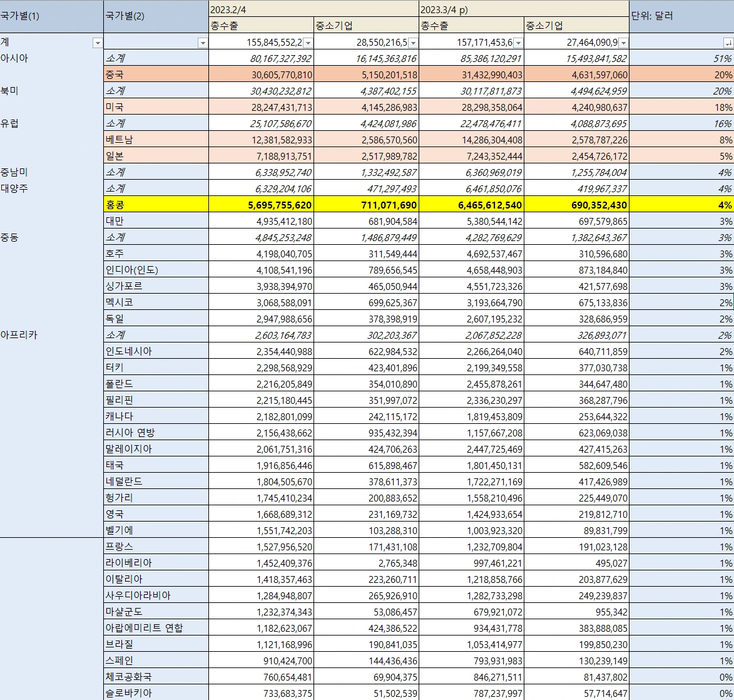This screenshot has width=734, height=700.
Task: Select value 1,157,667,208 in 러시아 연방 row
Action: 471,433
